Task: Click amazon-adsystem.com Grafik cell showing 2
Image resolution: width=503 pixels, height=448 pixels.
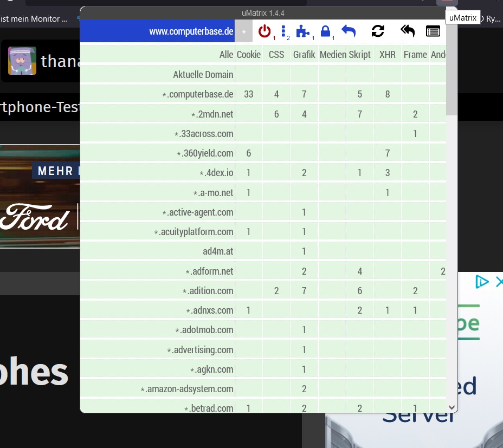Action: pos(304,388)
